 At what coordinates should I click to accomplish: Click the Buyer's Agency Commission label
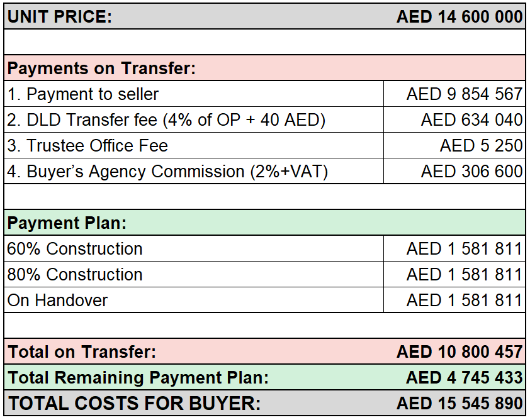point(167,172)
